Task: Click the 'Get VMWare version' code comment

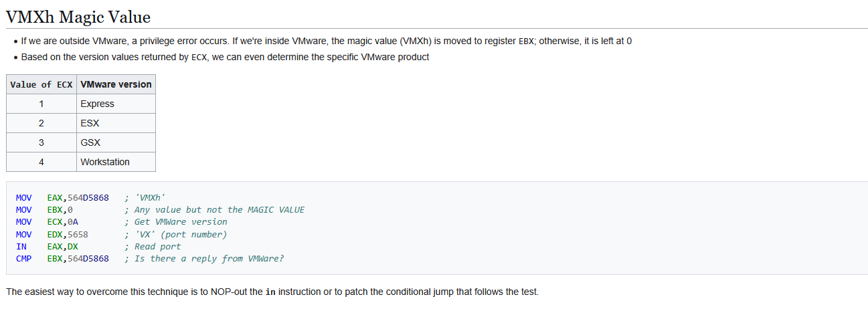Action: point(181,222)
